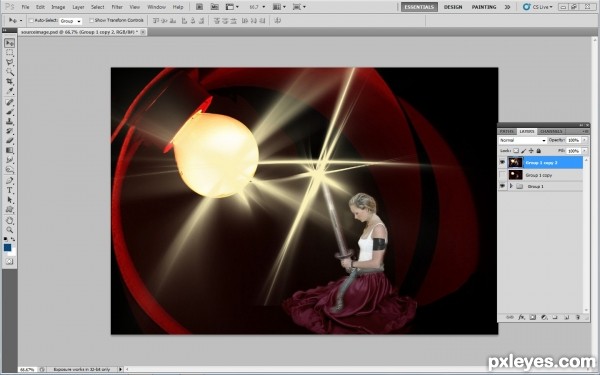Select the Blur tool
The height and width of the screenshot is (375, 600).
pos(9,160)
